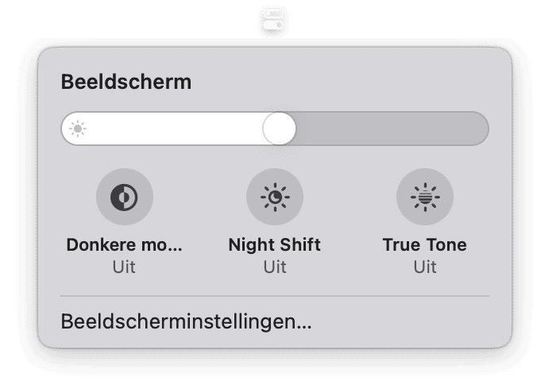The width and height of the screenshot is (537, 392).
Task: Click the Uit status under Night Shift
Action: [x=275, y=267]
